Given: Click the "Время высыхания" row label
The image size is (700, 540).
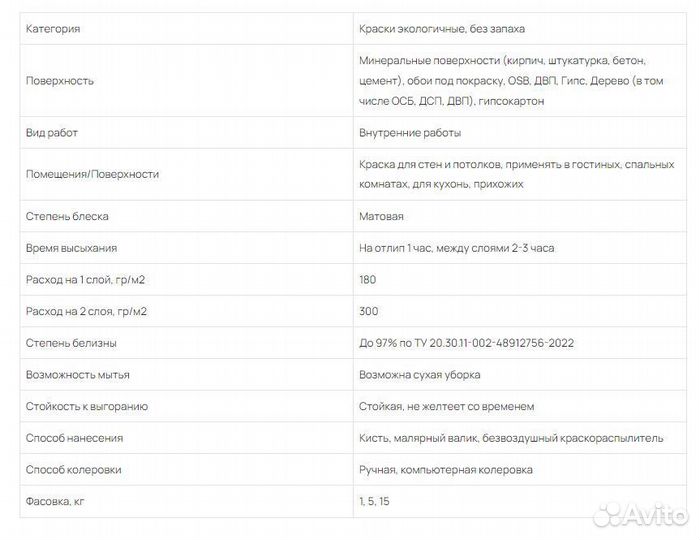Looking at the screenshot, I should [x=71, y=248].
